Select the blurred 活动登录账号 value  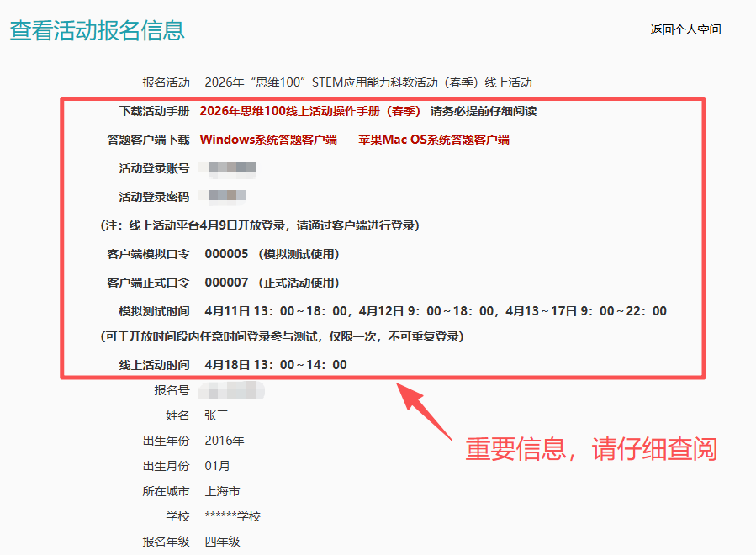[x=232, y=168]
